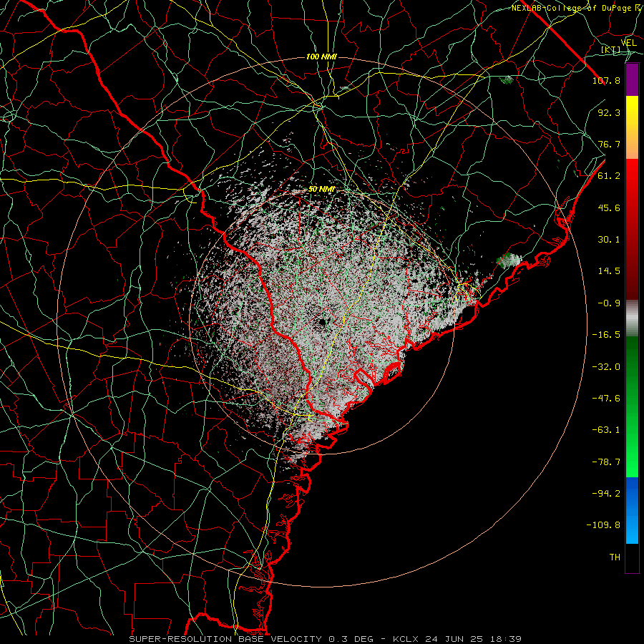The width and height of the screenshot is (644, 644).
Task: Click the 76.7 velocity legend value
Action: tap(609, 144)
